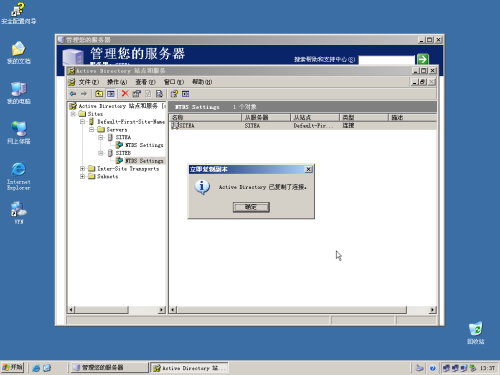Click the blue help tray icon
The width and height of the screenshot is (500, 375).
click(x=432, y=368)
